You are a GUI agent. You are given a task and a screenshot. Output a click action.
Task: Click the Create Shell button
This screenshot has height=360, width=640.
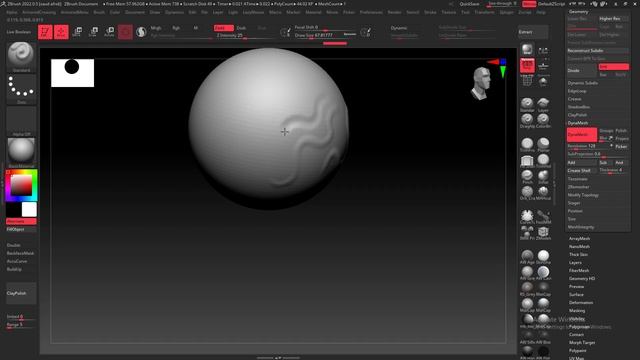click(582, 171)
